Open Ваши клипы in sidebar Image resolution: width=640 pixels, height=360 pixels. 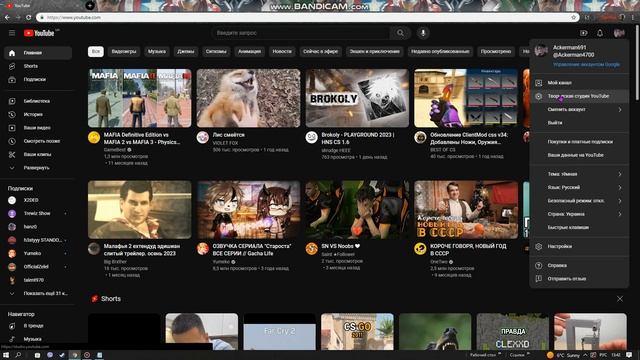[x=38, y=154]
